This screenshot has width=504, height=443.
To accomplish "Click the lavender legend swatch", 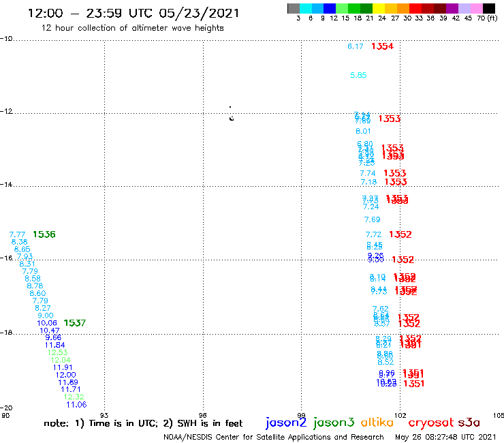I will 464,8.
